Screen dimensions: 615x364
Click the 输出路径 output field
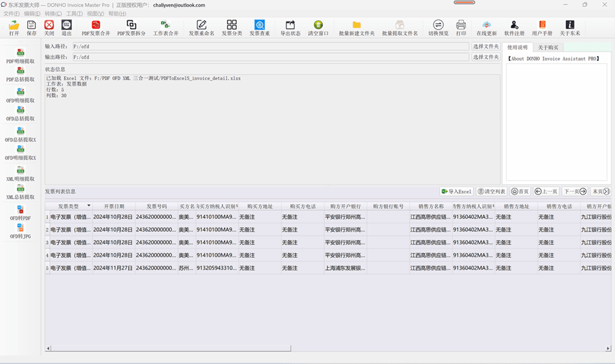(271, 57)
